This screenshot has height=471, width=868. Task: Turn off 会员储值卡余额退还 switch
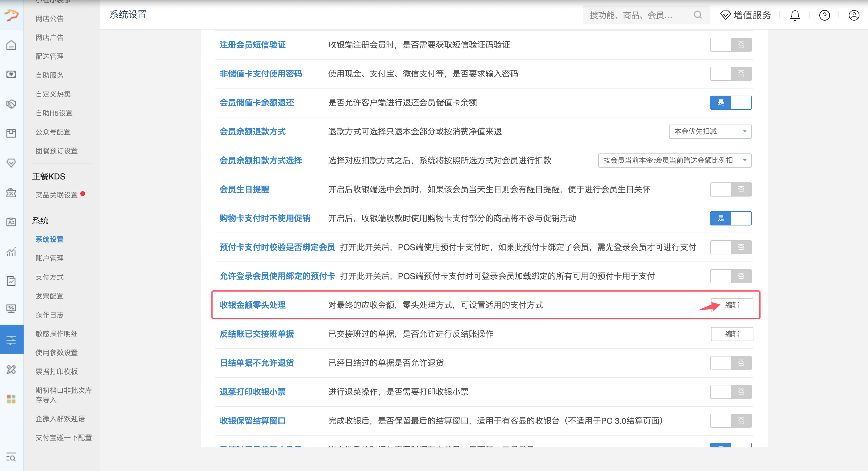click(730, 103)
